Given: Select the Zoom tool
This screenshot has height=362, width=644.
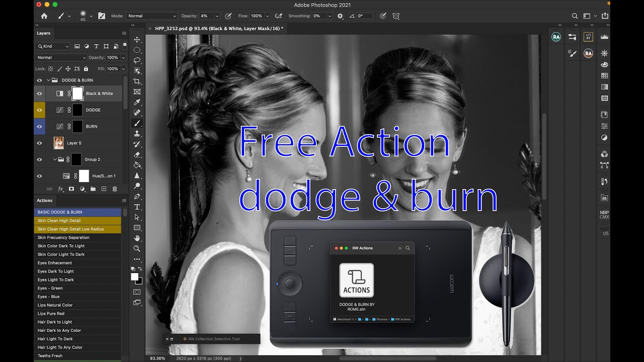Looking at the screenshot, I should click(137, 248).
